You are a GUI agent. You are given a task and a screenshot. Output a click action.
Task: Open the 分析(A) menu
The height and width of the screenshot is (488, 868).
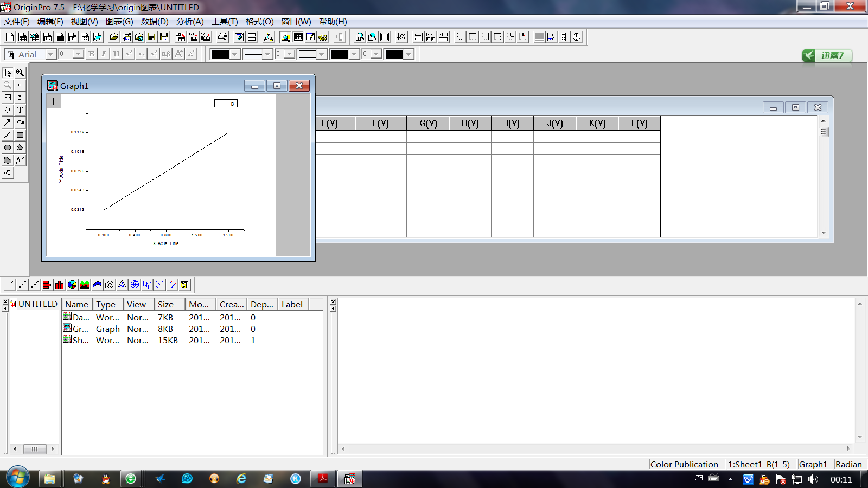coord(190,22)
